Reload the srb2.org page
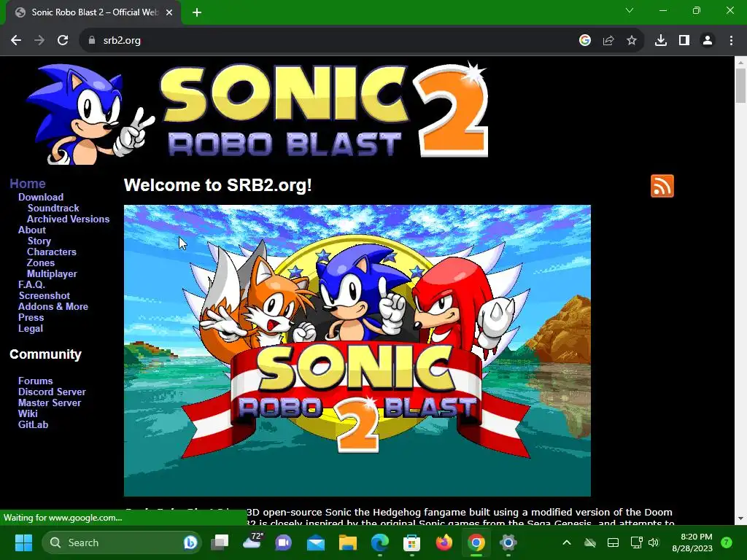This screenshot has width=747, height=560. (63, 41)
